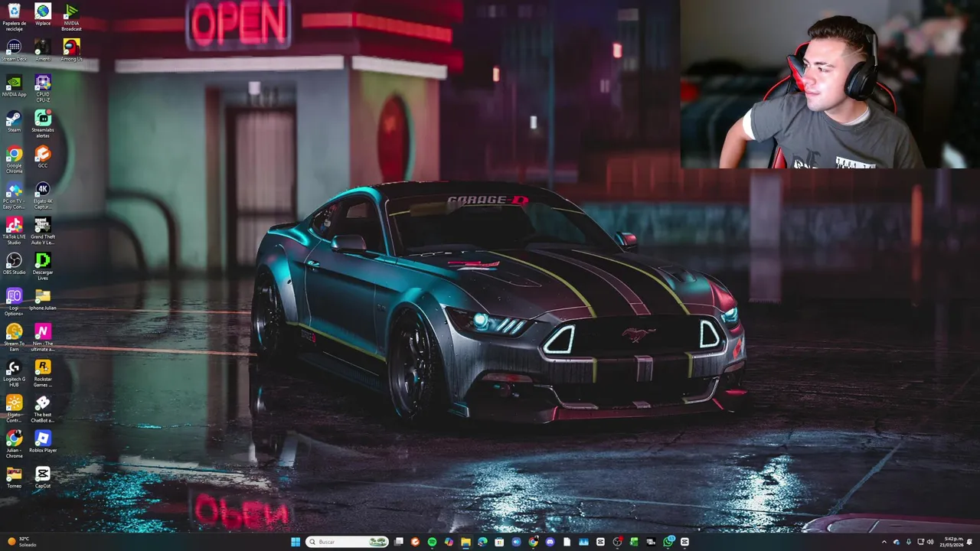The height and width of the screenshot is (551, 980).
Task: Select the Elgato 4K Capture shortcut
Action: (43, 195)
